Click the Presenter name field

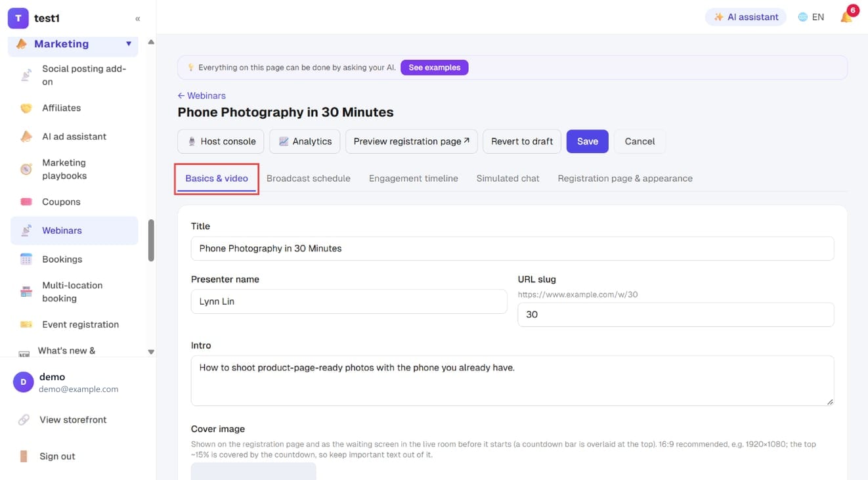(x=349, y=301)
